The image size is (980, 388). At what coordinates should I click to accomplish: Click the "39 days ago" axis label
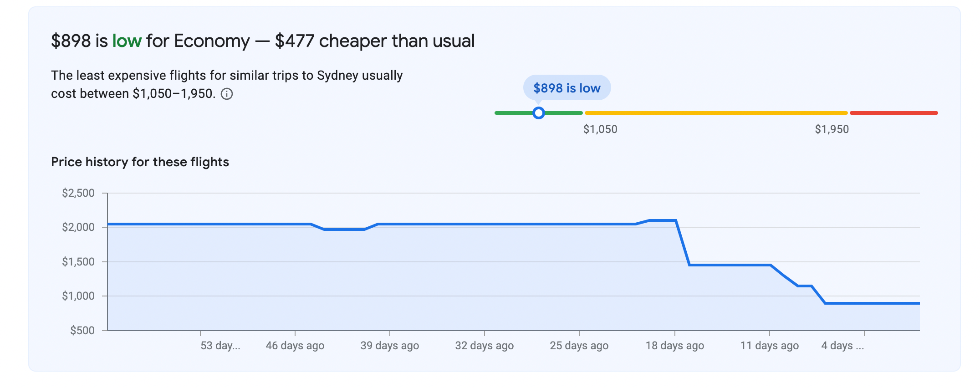point(390,346)
